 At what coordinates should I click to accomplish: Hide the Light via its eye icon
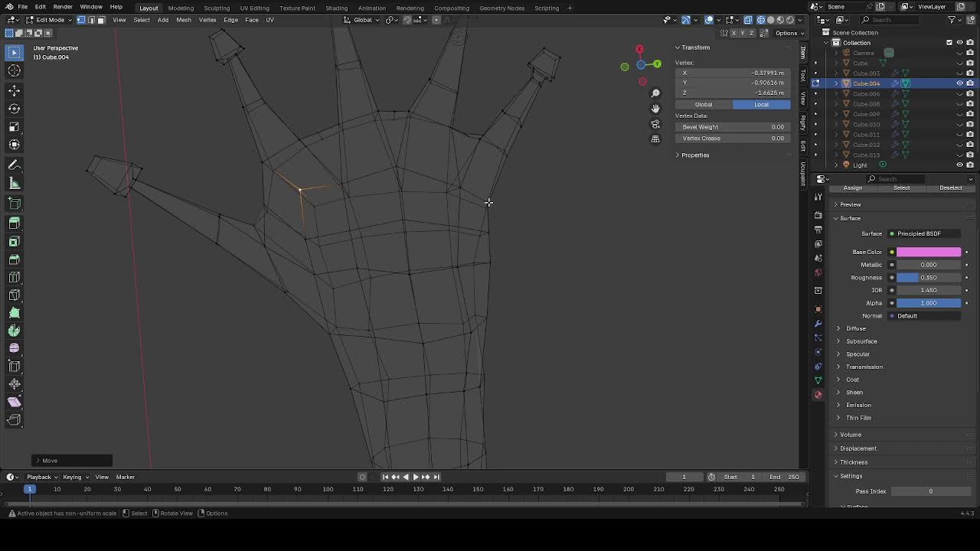[x=959, y=165]
